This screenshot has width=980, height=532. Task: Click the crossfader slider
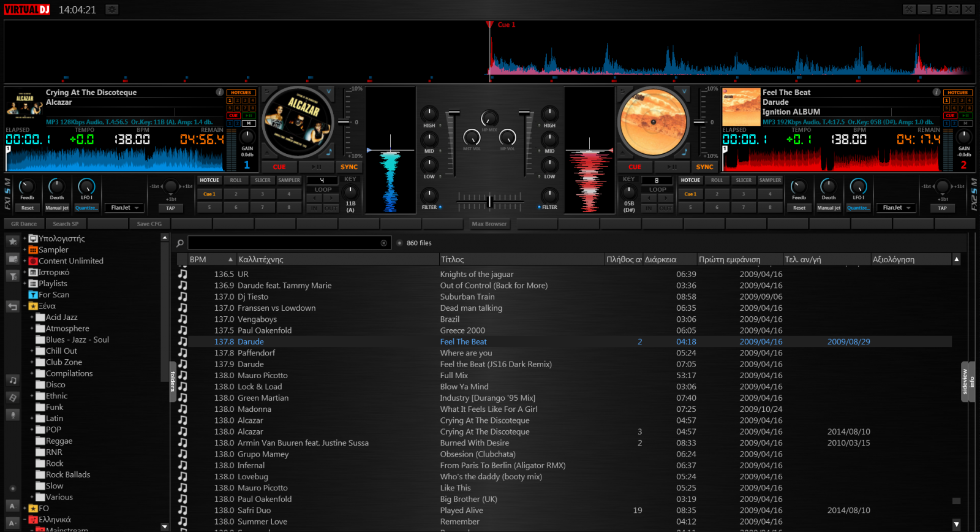tap(489, 200)
